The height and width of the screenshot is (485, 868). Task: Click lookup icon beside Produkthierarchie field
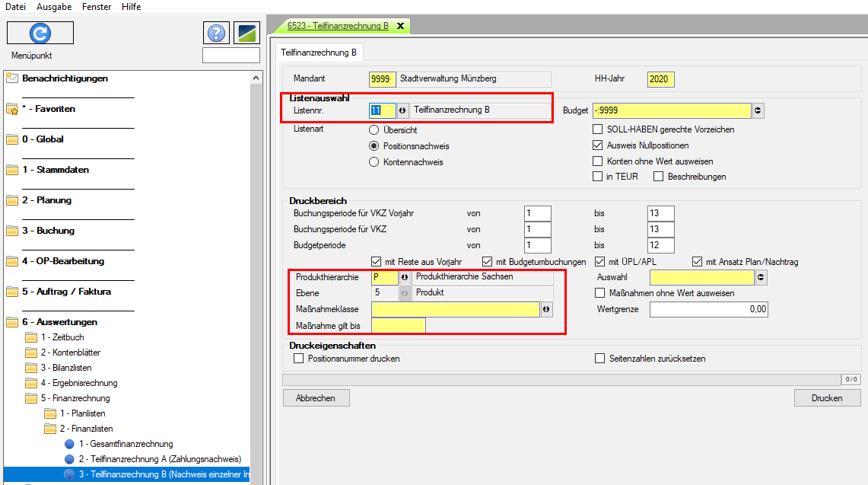404,278
